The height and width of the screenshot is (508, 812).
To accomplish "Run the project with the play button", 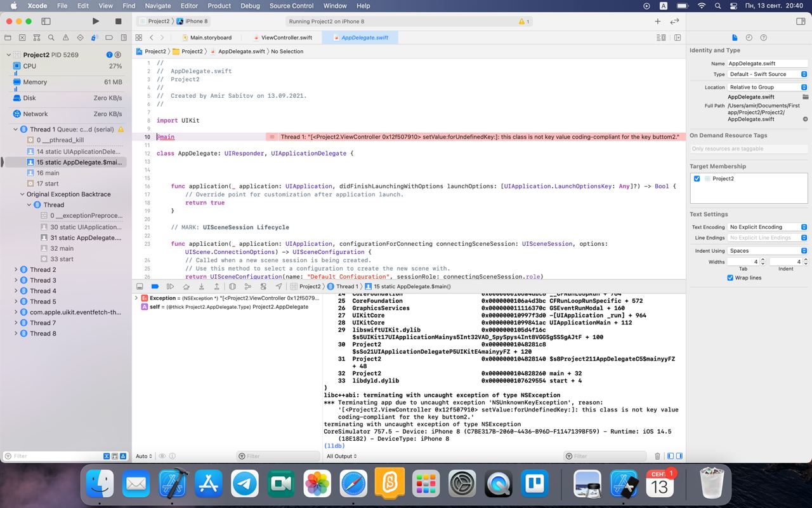I will tap(96, 21).
